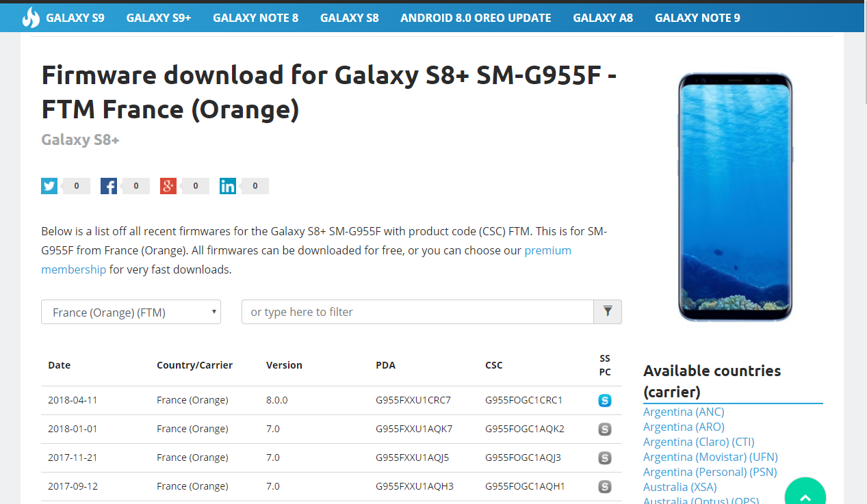Viewport: 867px width, 504px height.
Task: Click Facebook share count bubble
Action: coord(135,186)
